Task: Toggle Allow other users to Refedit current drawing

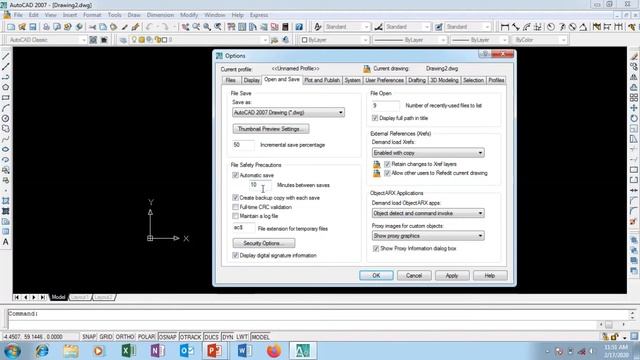Action: pos(387,173)
